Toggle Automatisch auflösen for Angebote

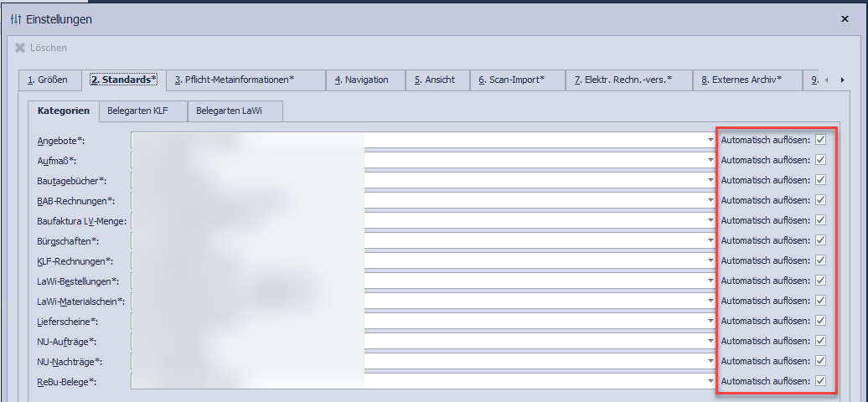(x=820, y=140)
